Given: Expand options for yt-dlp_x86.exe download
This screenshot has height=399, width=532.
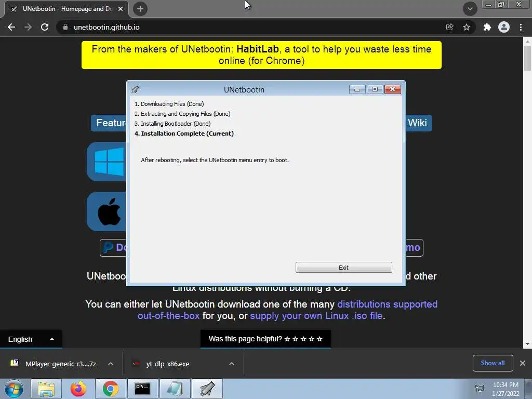Looking at the screenshot, I should pyautogui.click(x=232, y=364).
